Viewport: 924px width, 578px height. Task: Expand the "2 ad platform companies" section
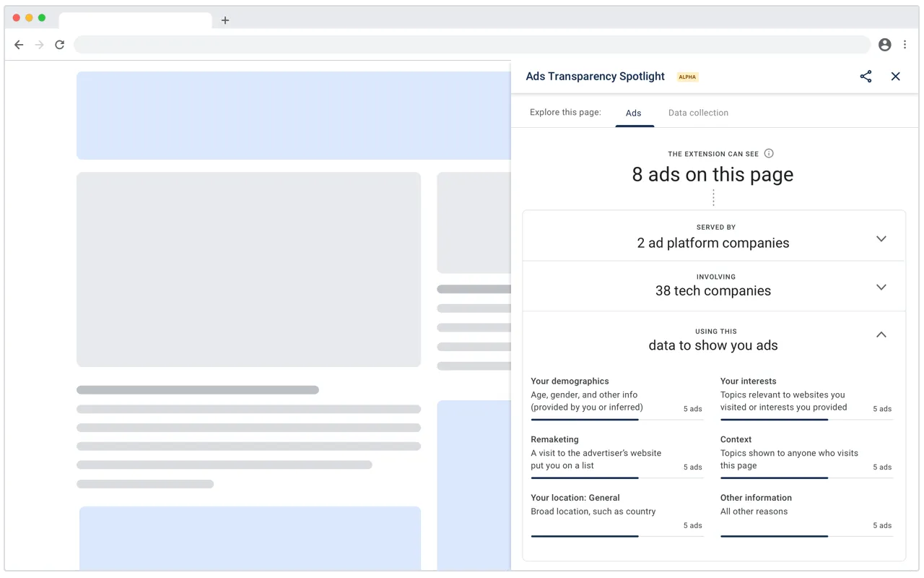tap(881, 238)
